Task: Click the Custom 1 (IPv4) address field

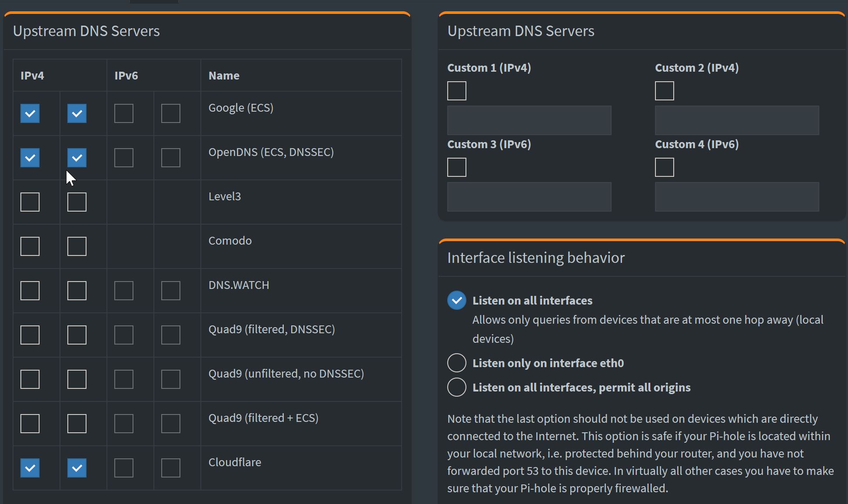Action: click(529, 120)
